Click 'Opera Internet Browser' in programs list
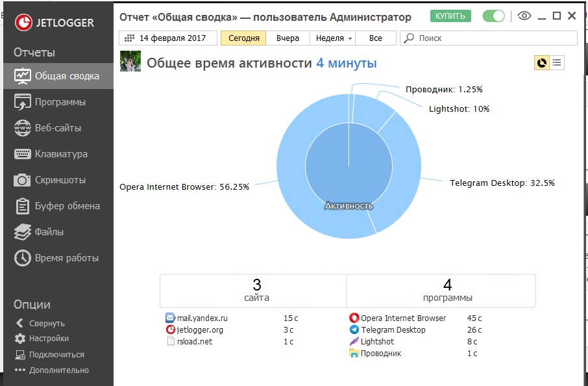Screen dimensions: 588x386 [404, 318]
